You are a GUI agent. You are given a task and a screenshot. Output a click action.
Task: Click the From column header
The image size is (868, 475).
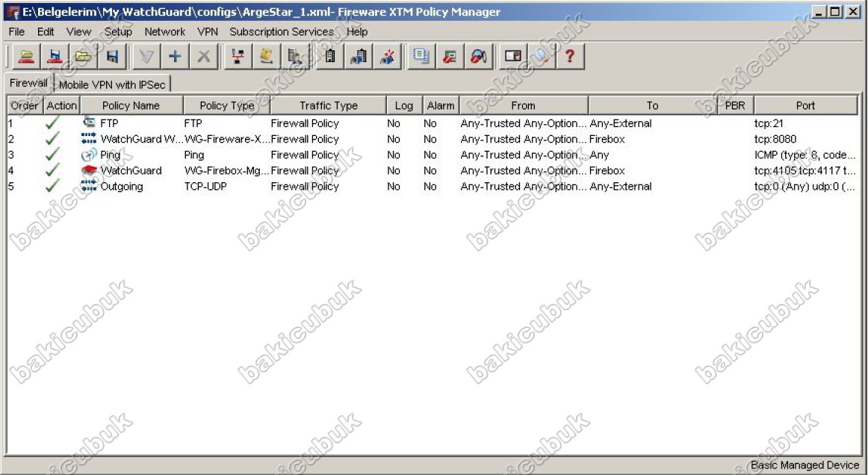pos(523,105)
